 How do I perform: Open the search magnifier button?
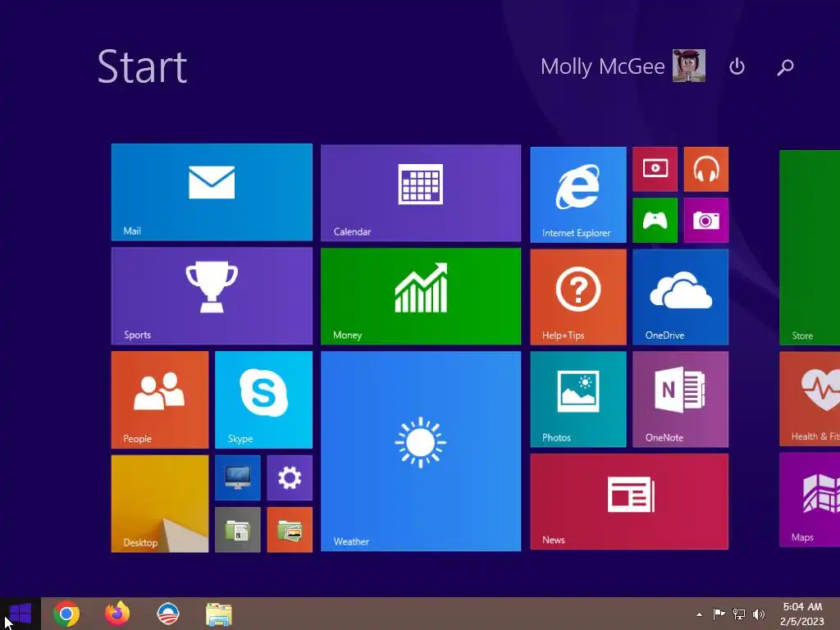click(785, 67)
